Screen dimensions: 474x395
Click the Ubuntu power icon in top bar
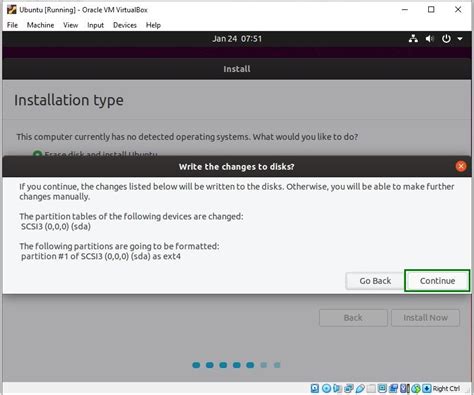(x=446, y=39)
